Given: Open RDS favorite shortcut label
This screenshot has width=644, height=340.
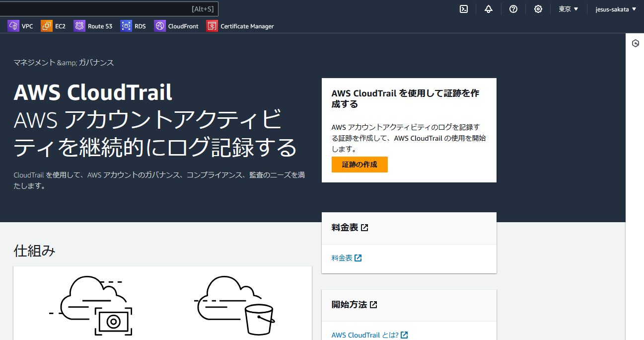Looking at the screenshot, I should 140,26.
